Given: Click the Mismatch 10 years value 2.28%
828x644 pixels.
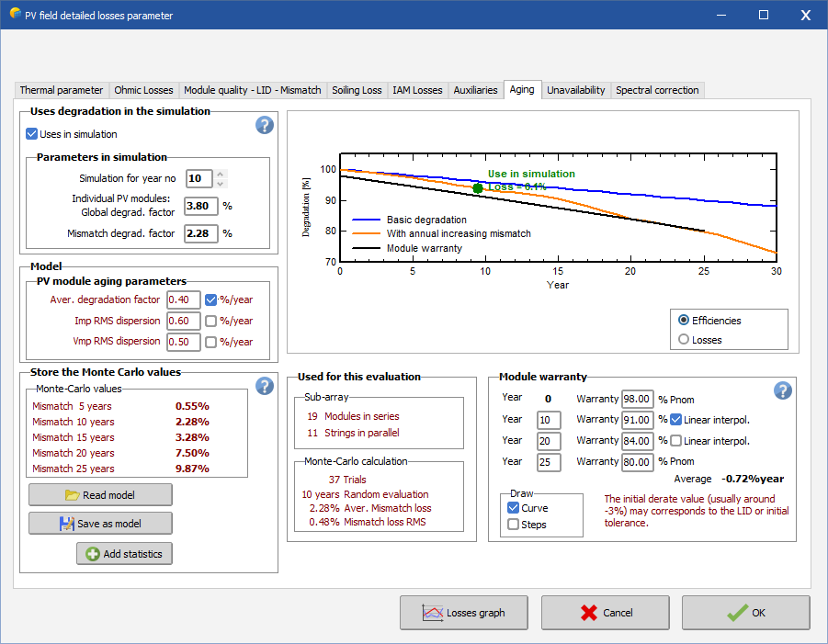Looking at the screenshot, I should [192, 422].
